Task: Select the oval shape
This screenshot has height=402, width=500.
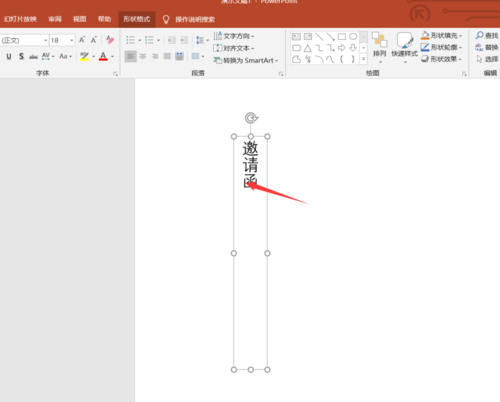Action: (353, 37)
